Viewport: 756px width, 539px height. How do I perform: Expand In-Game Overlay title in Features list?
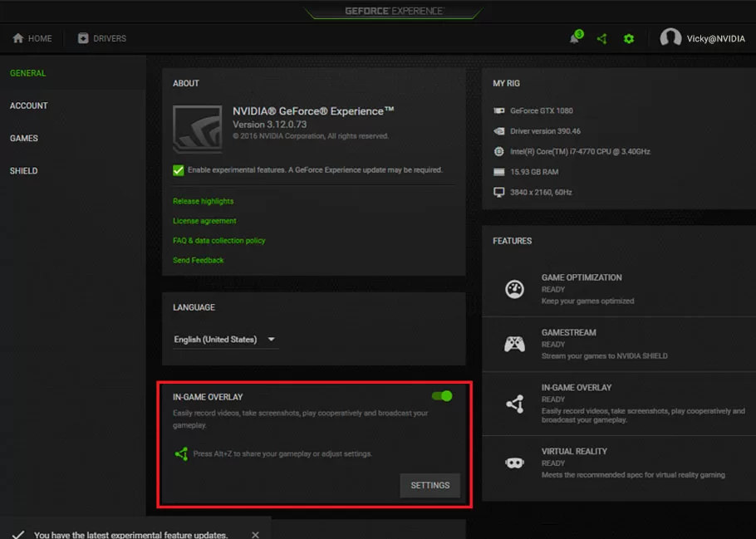pos(577,388)
